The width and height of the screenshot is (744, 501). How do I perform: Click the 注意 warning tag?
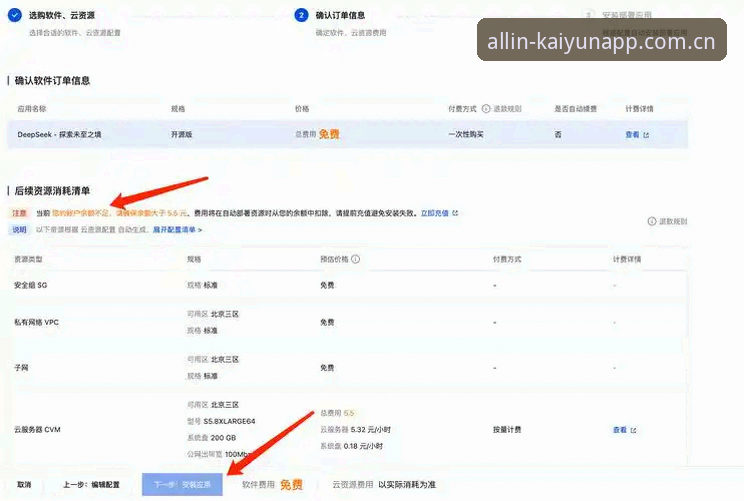[x=19, y=213]
